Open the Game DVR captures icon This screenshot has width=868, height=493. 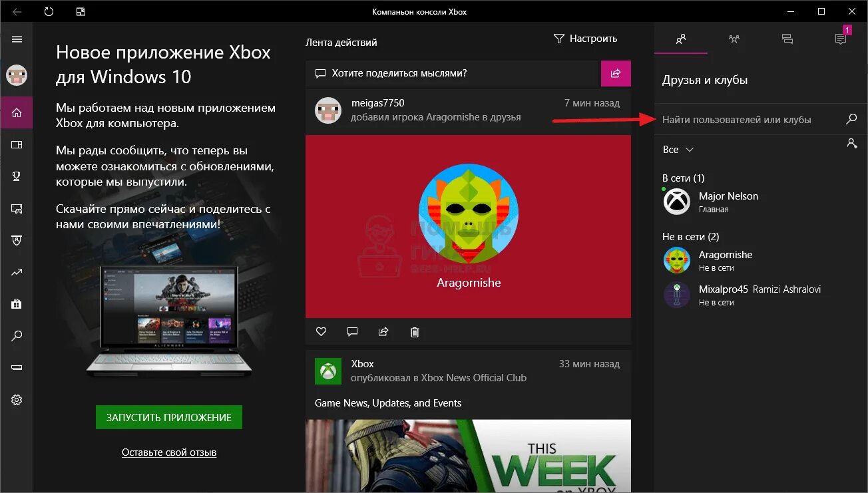click(17, 208)
